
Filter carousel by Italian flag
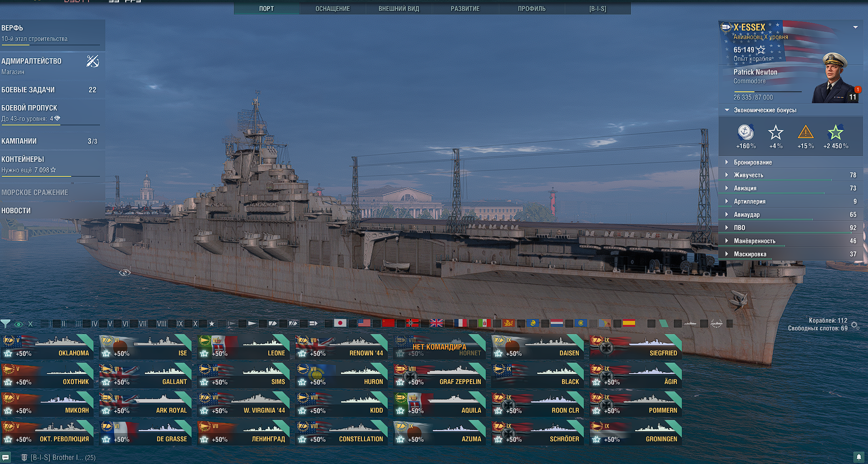click(x=484, y=323)
